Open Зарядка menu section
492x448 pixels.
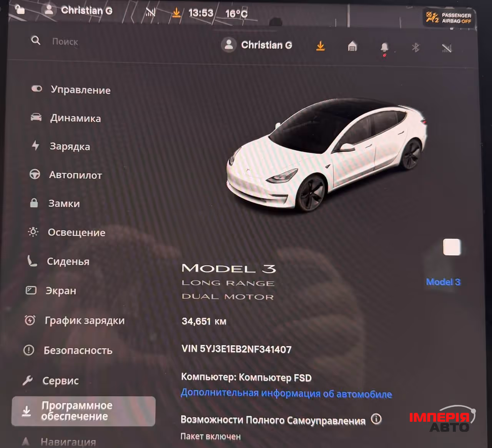point(61,146)
